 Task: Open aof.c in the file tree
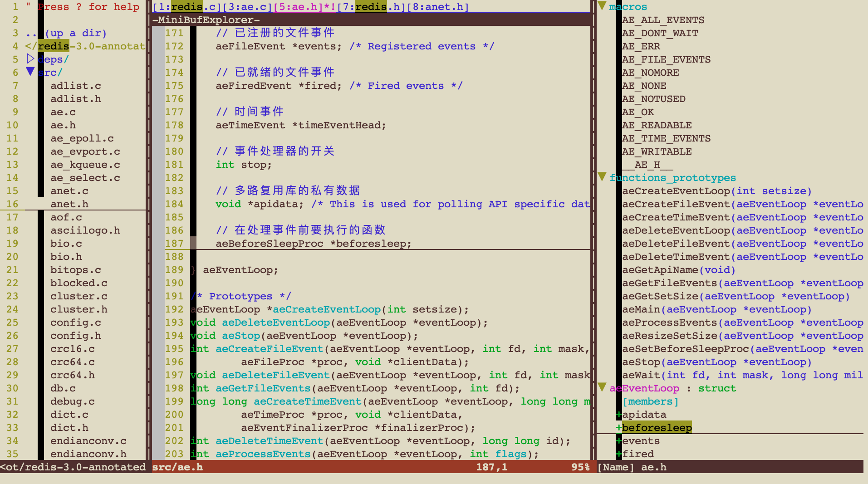66,217
